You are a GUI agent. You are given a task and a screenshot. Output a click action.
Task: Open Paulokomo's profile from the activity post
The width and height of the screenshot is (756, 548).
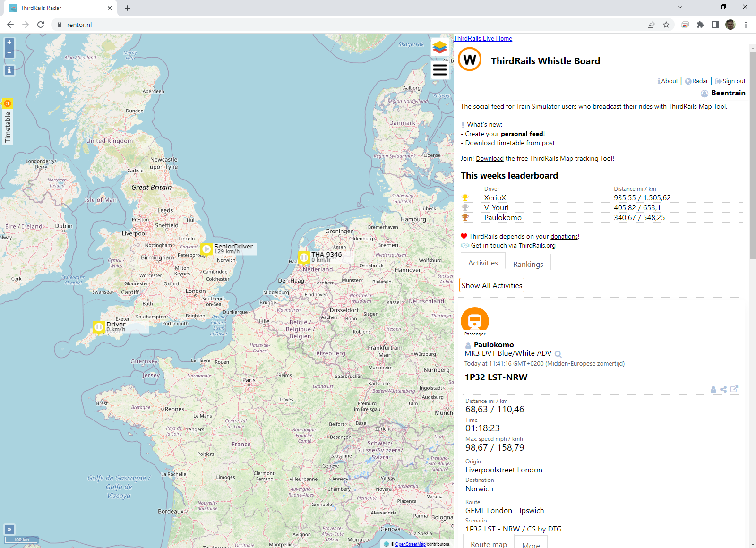pyautogui.click(x=494, y=345)
